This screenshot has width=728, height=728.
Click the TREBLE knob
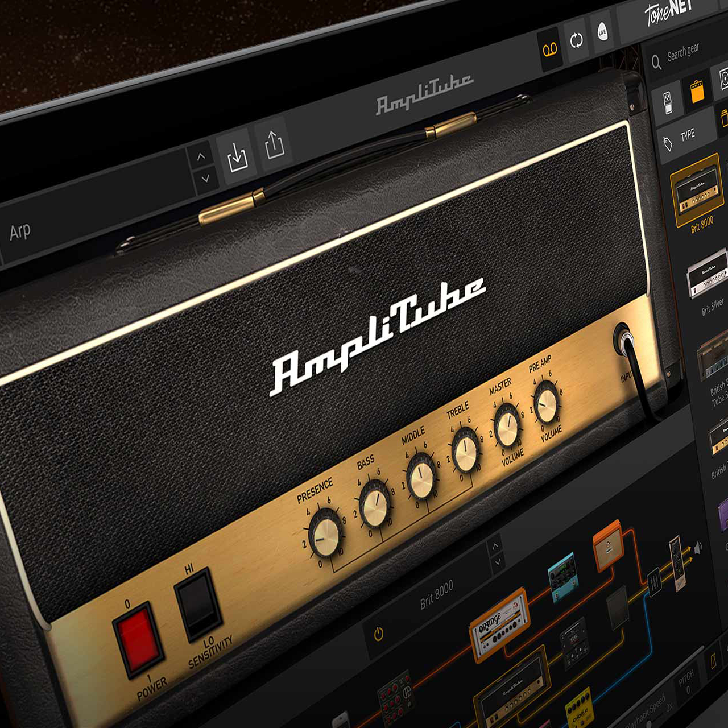(x=466, y=451)
